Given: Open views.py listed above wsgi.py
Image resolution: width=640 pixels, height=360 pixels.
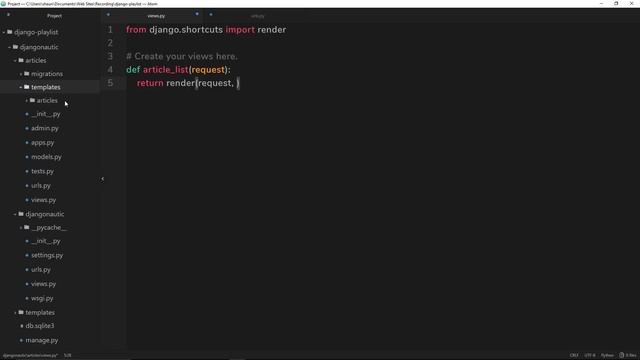Looking at the screenshot, I should point(44,284).
